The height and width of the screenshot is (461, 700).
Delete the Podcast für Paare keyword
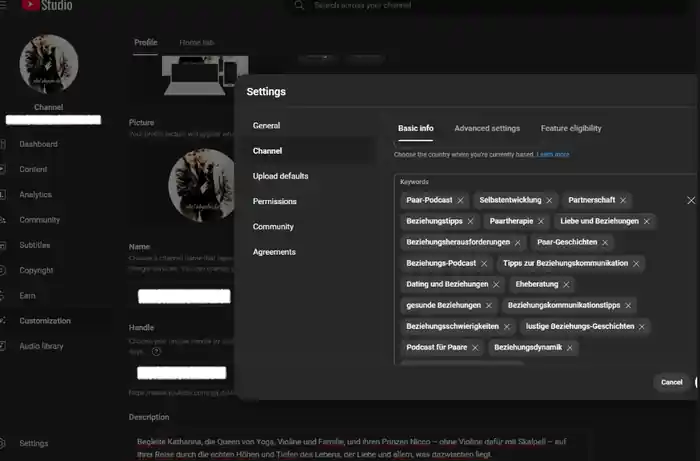[x=475, y=348]
